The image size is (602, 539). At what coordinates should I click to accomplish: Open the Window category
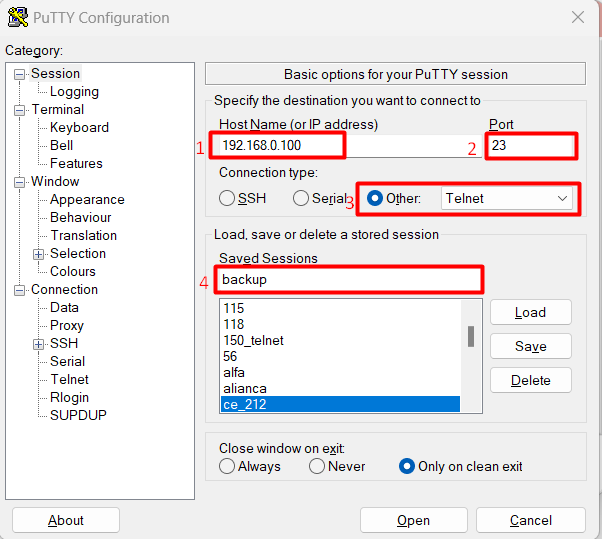click(x=55, y=181)
